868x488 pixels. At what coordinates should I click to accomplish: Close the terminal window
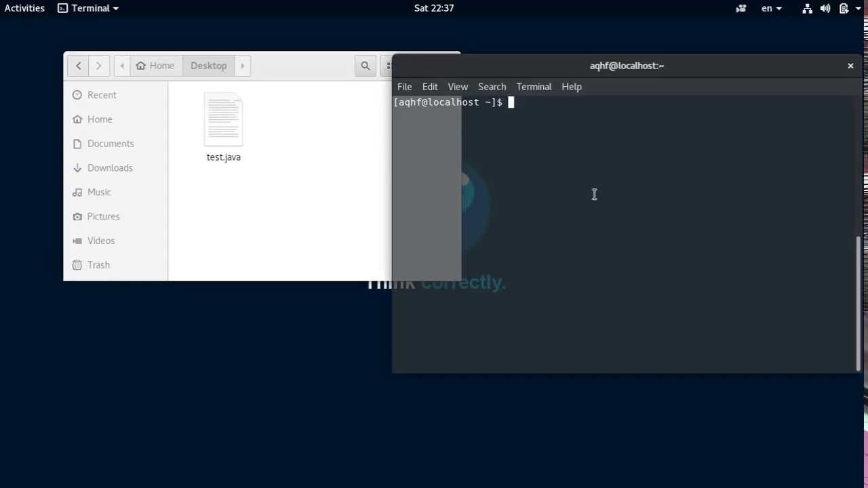point(850,66)
